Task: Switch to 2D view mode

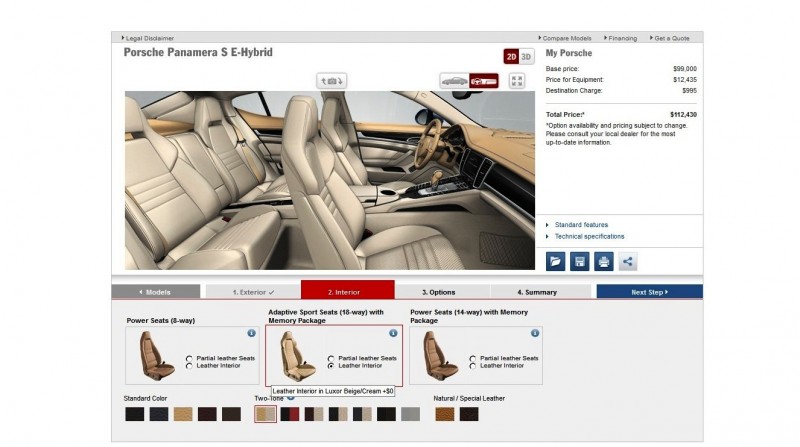Action: point(511,57)
